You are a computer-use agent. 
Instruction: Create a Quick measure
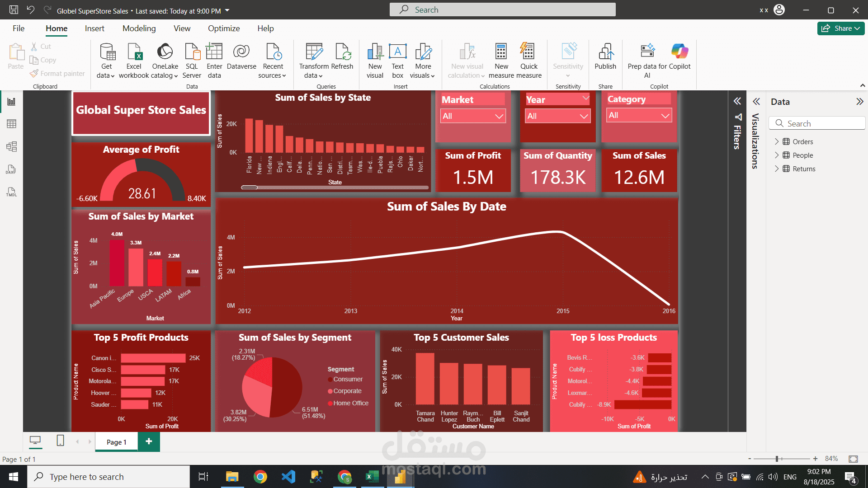(x=528, y=61)
